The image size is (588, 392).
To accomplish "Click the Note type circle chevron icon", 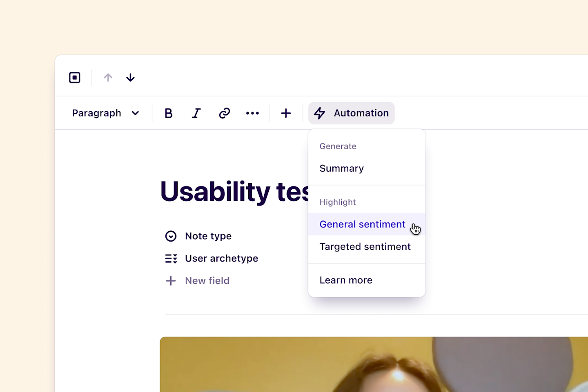I will click(x=171, y=236).
